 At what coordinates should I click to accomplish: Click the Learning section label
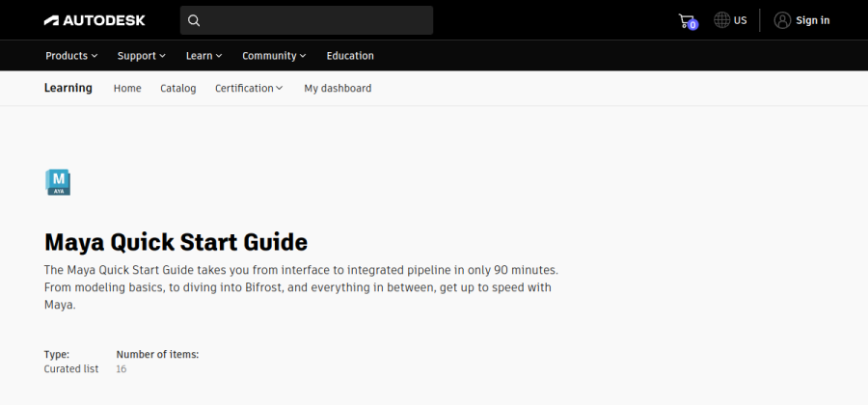[68, 88]
